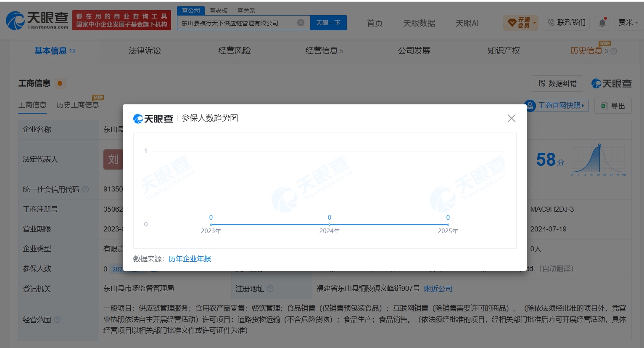Select the 历史工商信息 sub-tab
Viewport: 644px width, 348px height.
tap(77, 105)
